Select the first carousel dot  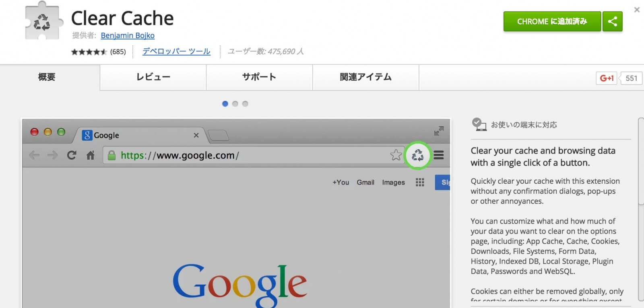225,104
